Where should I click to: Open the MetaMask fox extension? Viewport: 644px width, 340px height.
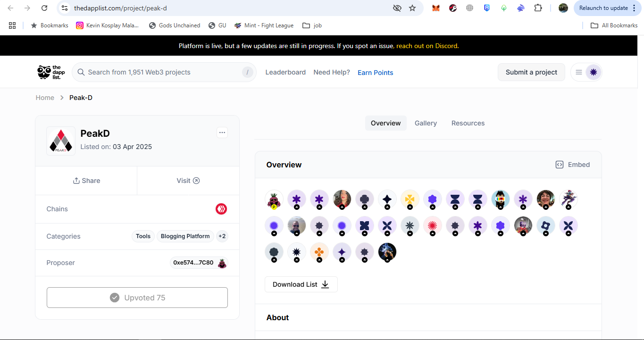click(436, 8)
